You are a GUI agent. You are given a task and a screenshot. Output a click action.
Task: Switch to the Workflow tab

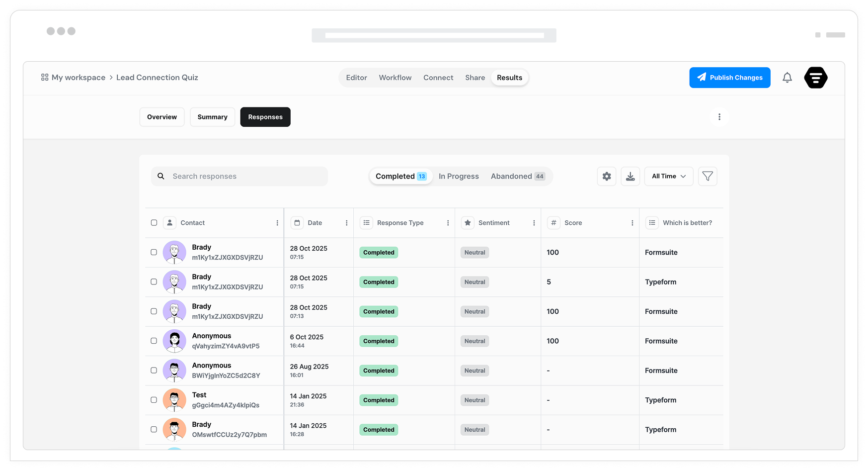point(395,78)
